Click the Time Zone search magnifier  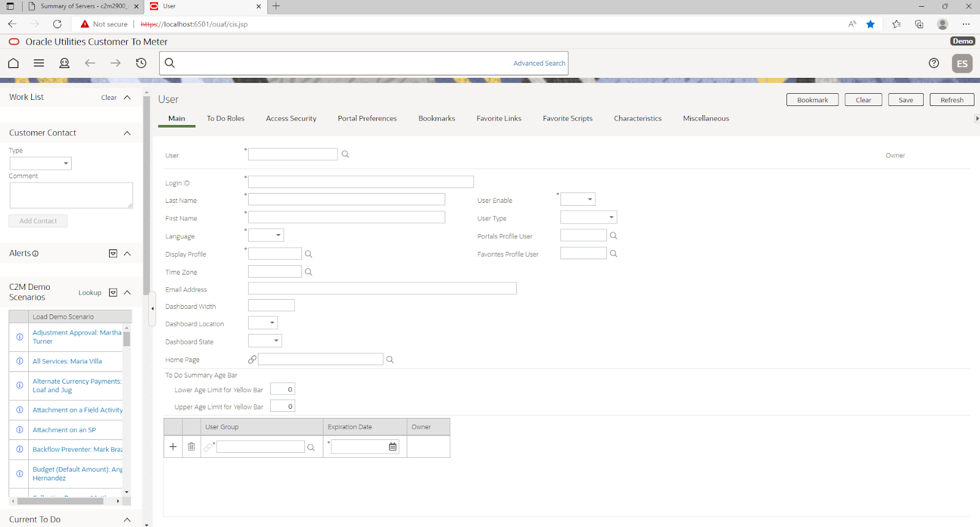pyautogui.click(x=309, y=271)
